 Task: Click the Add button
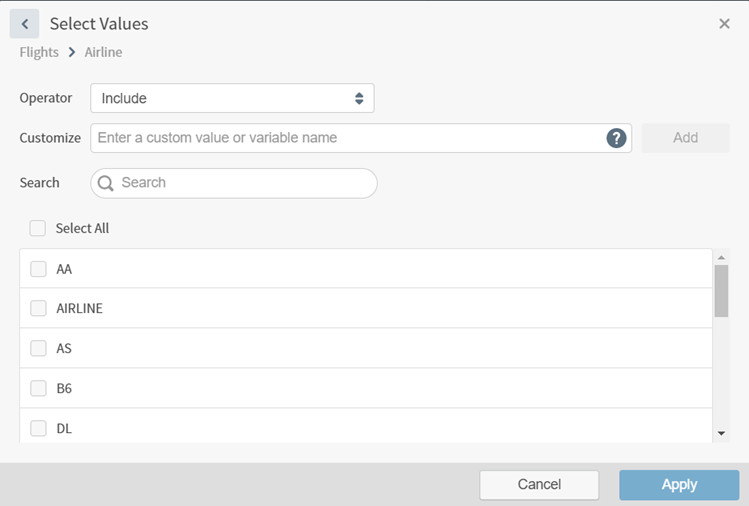(x=685, y=138)
